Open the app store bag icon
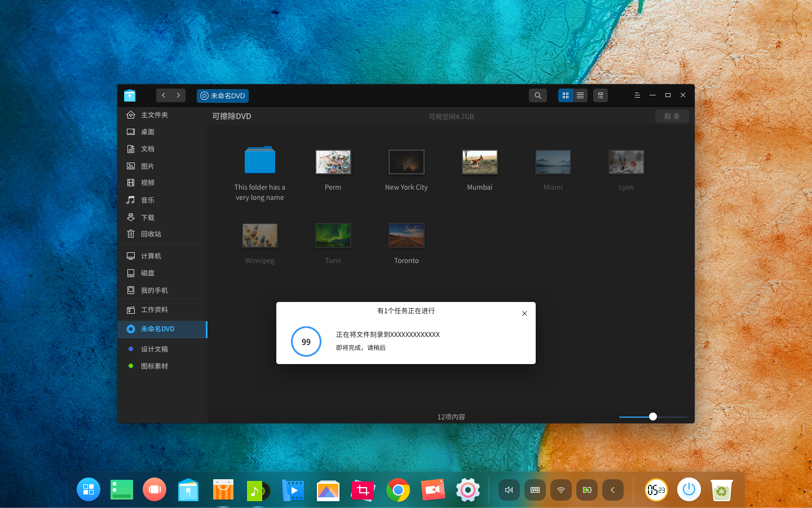This screenshot has width=812, height=508. 223,489
